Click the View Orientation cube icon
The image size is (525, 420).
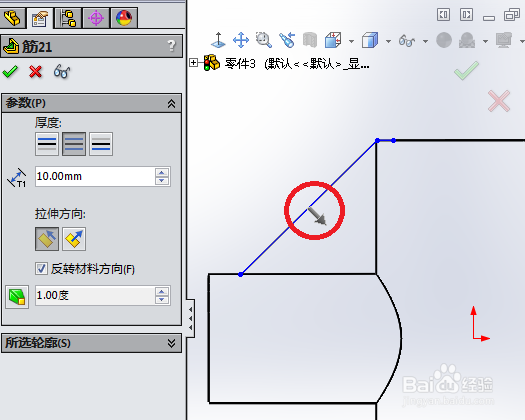(333, 40)
